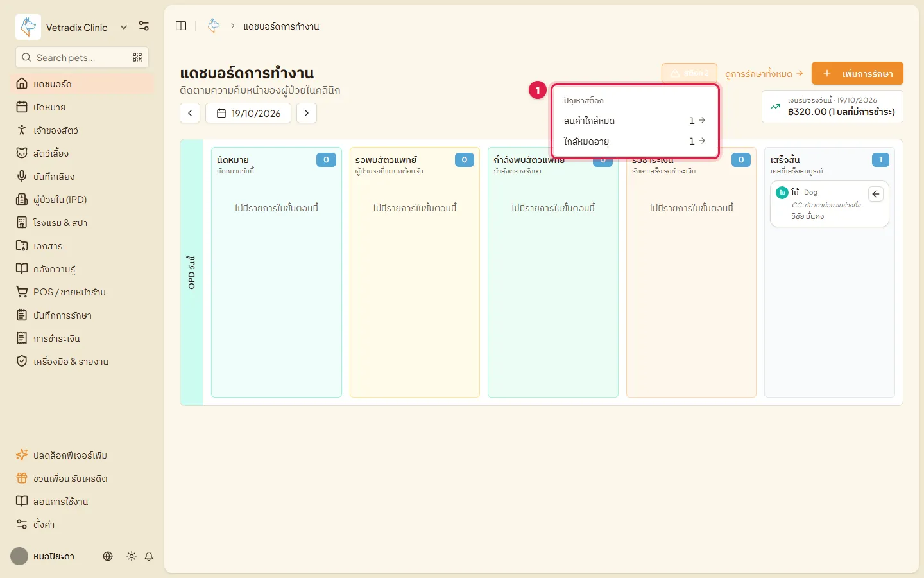Toggle the sun theme icon

tap(132, 556)
